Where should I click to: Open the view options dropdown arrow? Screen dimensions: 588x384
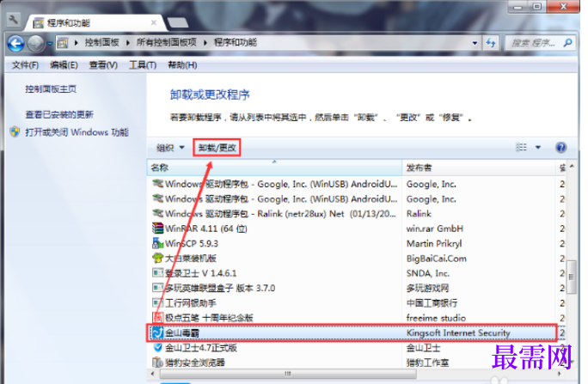click(538, 147)
